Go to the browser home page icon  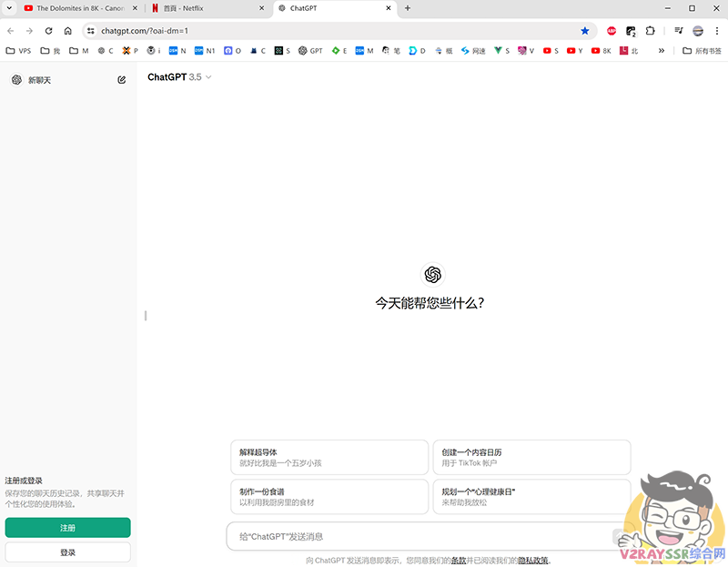(67, 30)
